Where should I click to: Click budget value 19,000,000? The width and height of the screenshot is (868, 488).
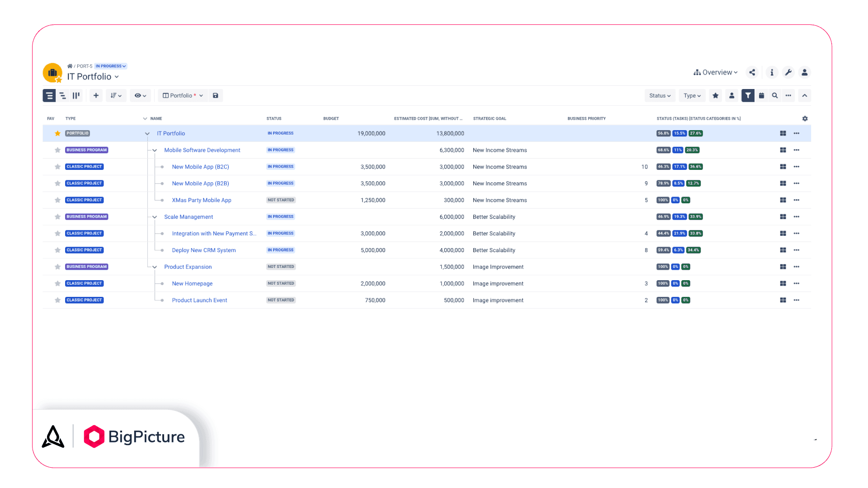tap(371, 133)
